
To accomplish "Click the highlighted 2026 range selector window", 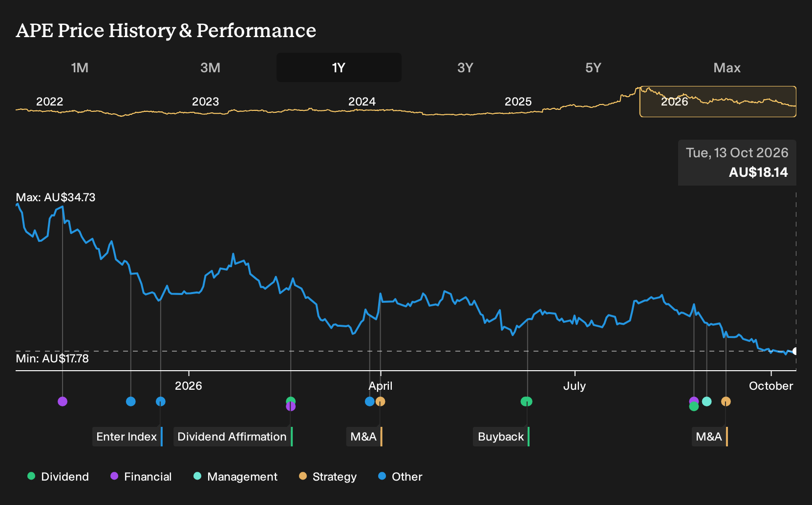I will click(718, 102).
